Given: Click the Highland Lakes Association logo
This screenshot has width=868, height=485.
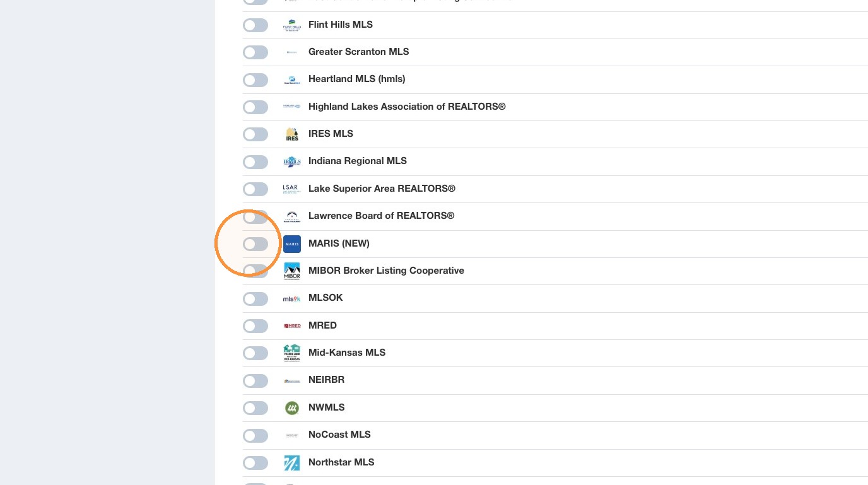Looking at the screenshot, I should 292,107.
